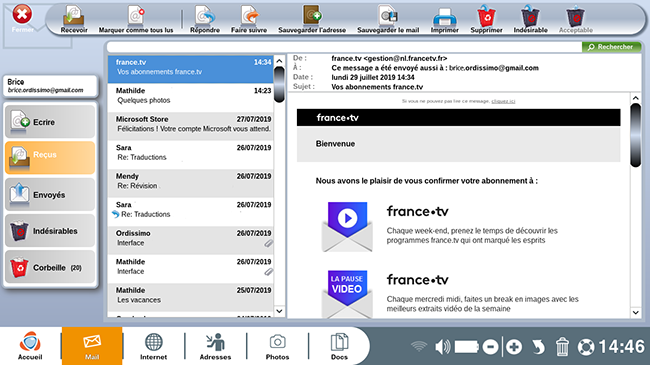The height and width of the screenshot is (365, 650).
Task: Click the france.tv black header banner
Action: [458, 118]
